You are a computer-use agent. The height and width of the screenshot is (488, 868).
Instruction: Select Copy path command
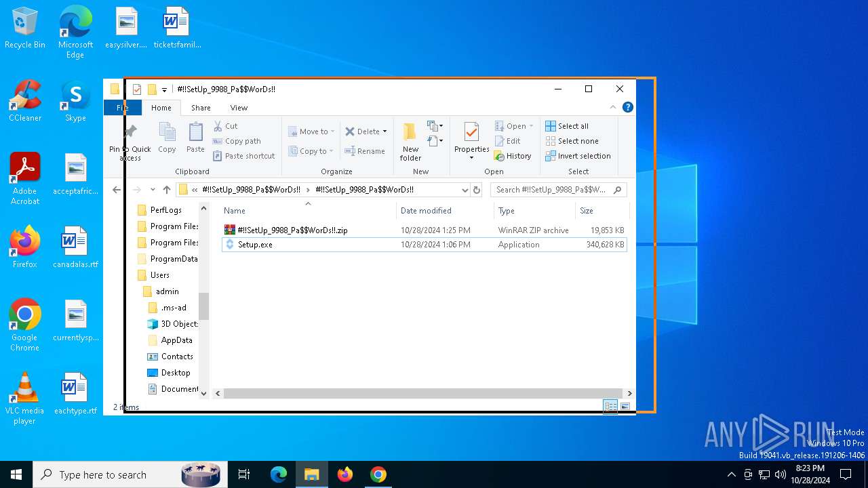coord(237,141)
